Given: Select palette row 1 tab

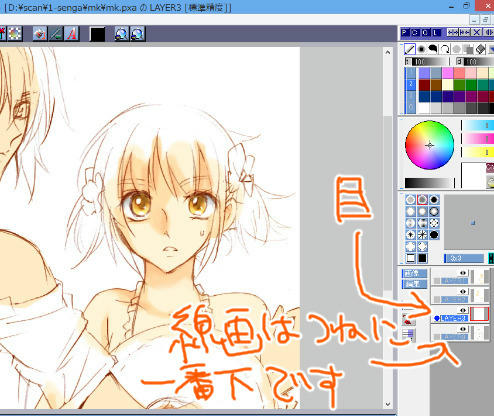Looking at the screenshot, I should point(410,73).
